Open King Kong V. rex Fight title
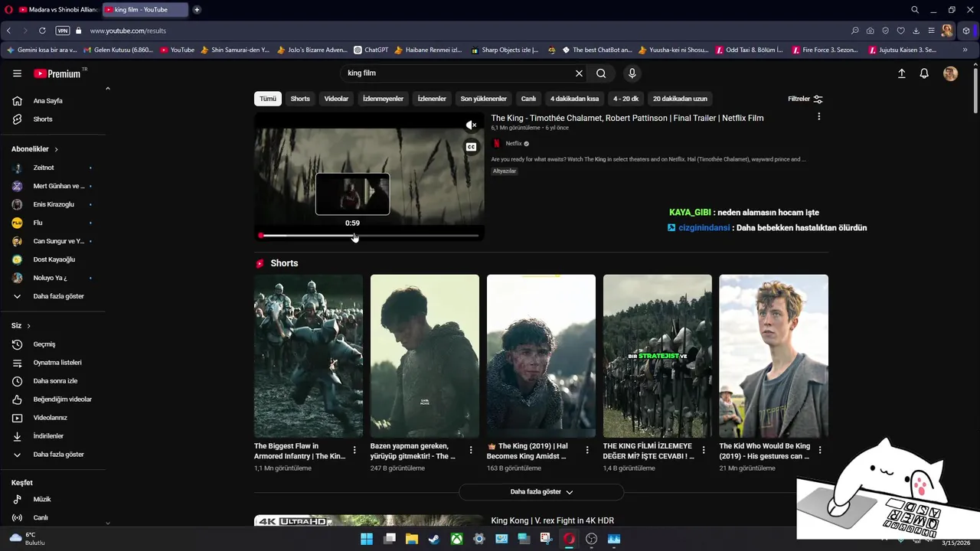This screenshot has width=980, height=551. (x=553, y=521)
